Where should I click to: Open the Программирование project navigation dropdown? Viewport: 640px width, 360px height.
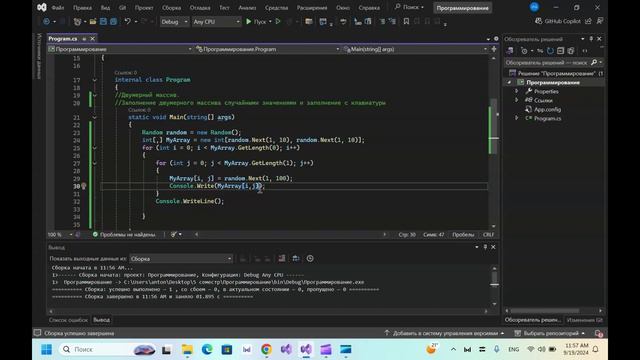(120, 49)
